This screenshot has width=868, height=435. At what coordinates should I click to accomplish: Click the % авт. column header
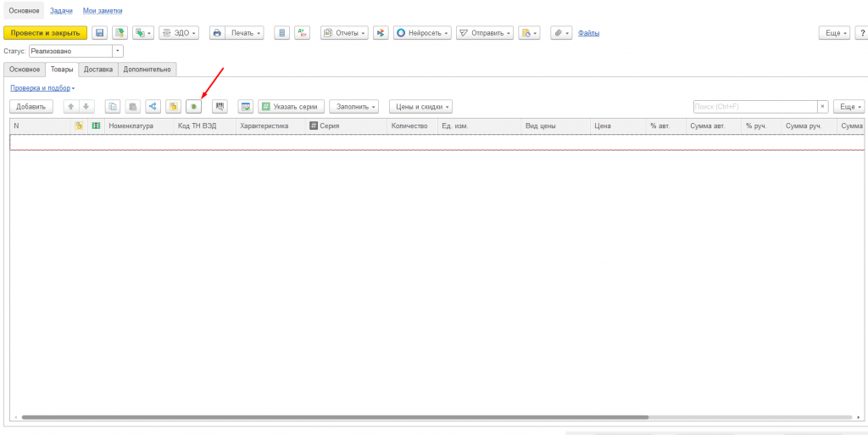[666, 126]
